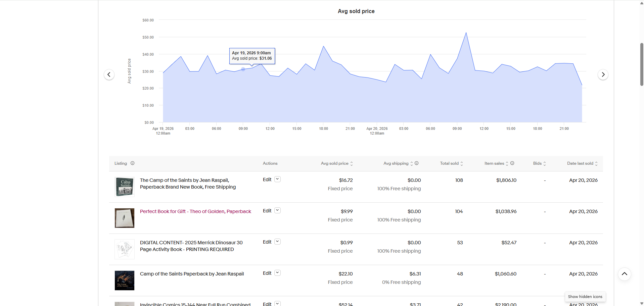Navigate to the previous chart with the left arrow

click(109, 74)
